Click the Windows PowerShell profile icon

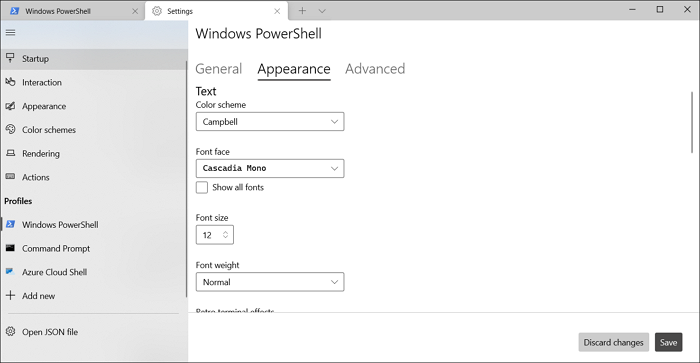[x=10, y=224]
